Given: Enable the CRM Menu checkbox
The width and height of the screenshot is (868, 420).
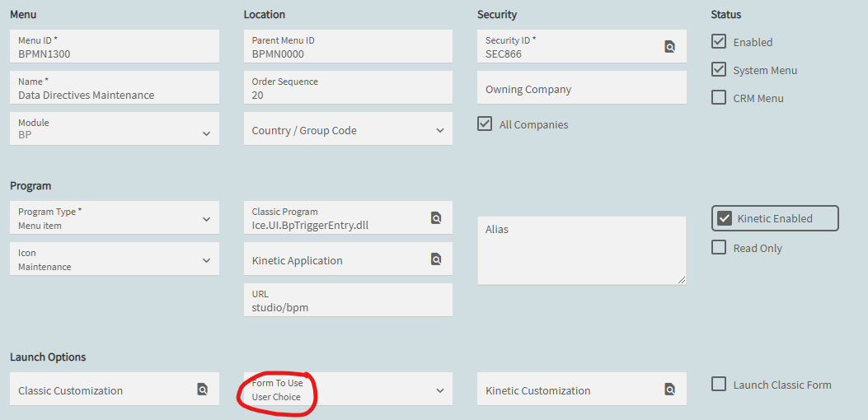Looking at the screenshot, I should tap(719, 98).
